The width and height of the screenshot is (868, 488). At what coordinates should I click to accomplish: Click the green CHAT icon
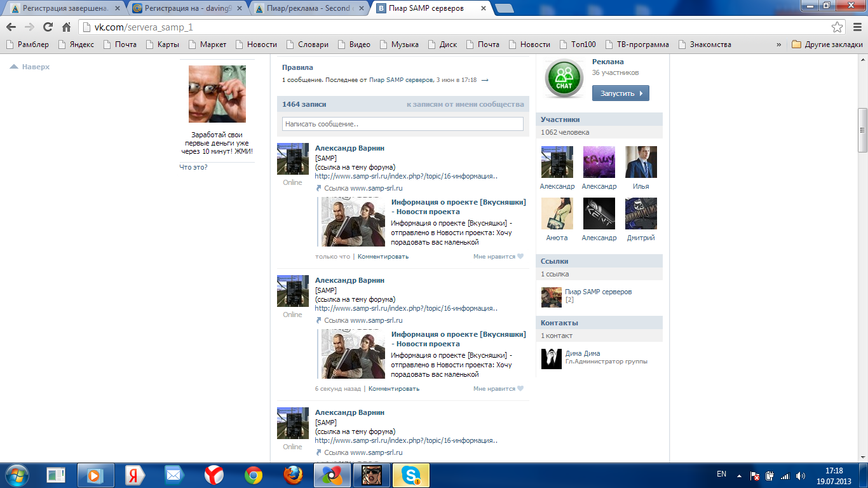pos(564,79)
